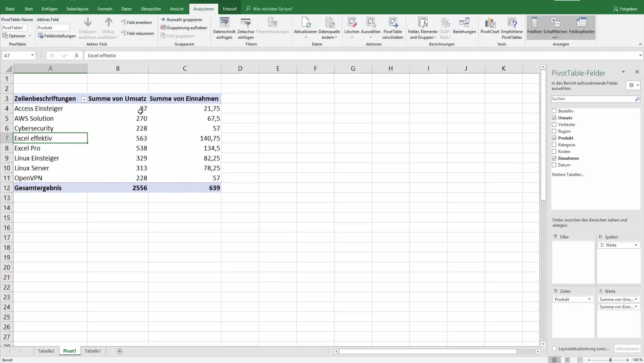Insert a timeline with Zeitachse einfügen
Image resolution: width=644 pixels, height=363 pixels.
(x=246, y=29)
